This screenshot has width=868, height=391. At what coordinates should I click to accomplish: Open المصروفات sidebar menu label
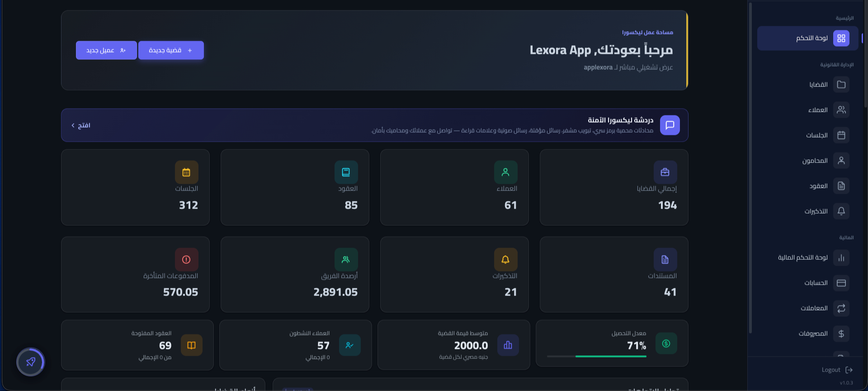pos(813,334)
